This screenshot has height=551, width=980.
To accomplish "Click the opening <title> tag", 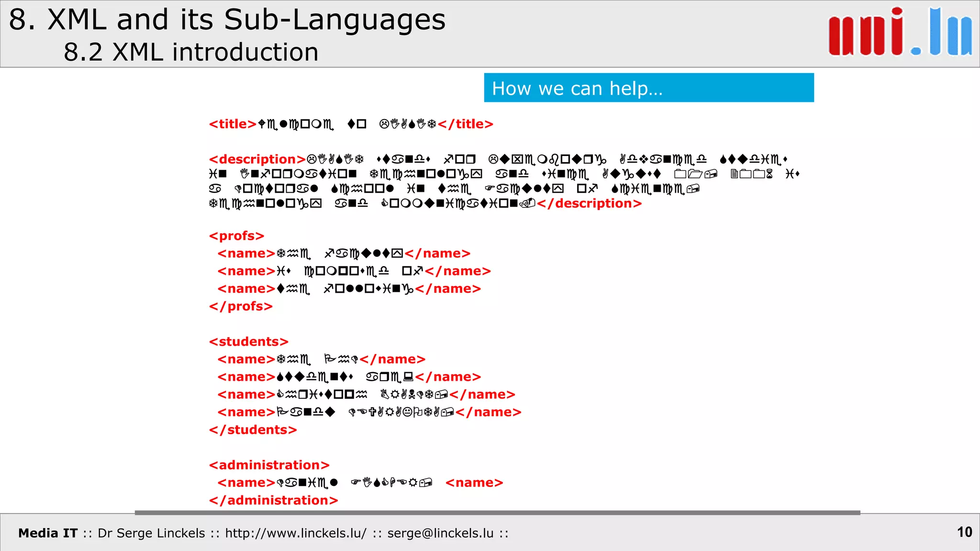I will pyautogui.click(x=233, y=124).
